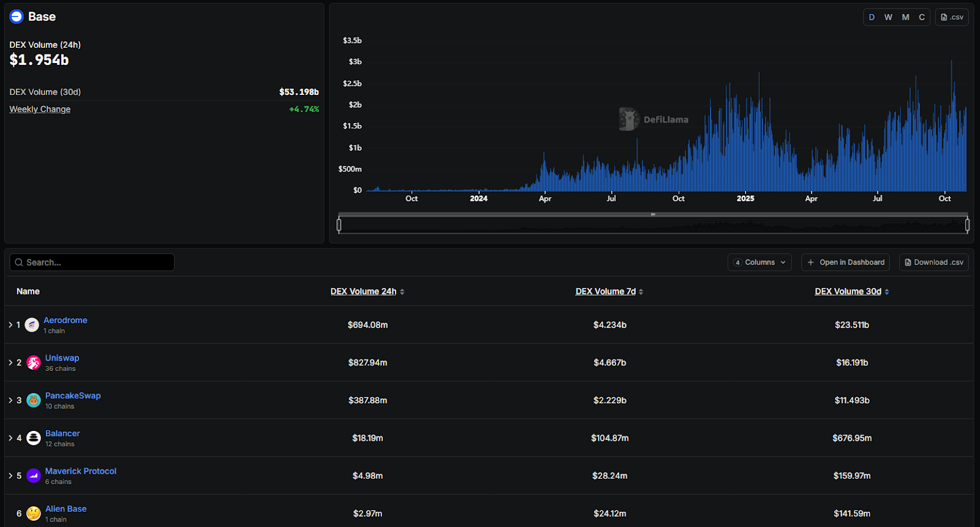Click Open in Dashboard button
Image resolution: width=980 pixels, height=527 pixels.
coord(845,263)
